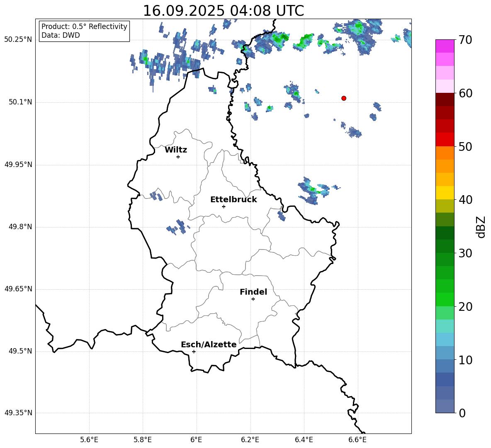Click the 6°E longitude label
491x448 pixels.
(196, 440)
